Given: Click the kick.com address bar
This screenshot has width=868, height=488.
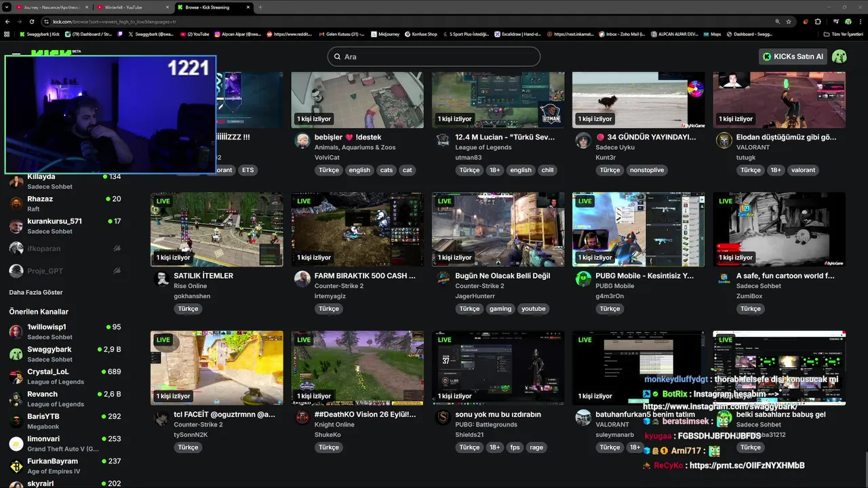Looking at the screenshot, I should [x=407, y=22].
